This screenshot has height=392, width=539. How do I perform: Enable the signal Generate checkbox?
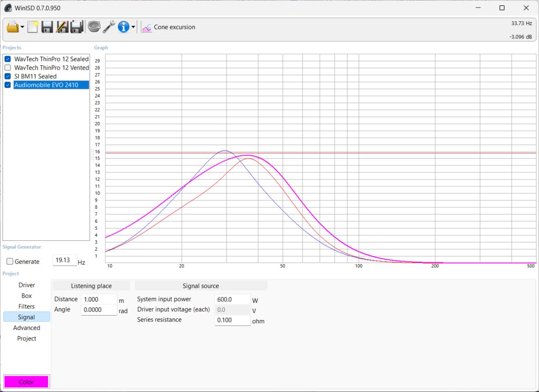point(10,262)
